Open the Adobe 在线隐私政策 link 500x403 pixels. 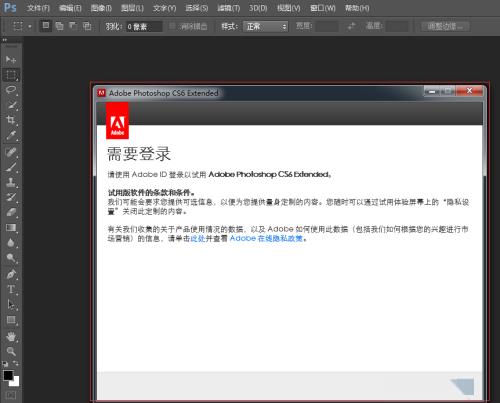(x=266, y=238)
